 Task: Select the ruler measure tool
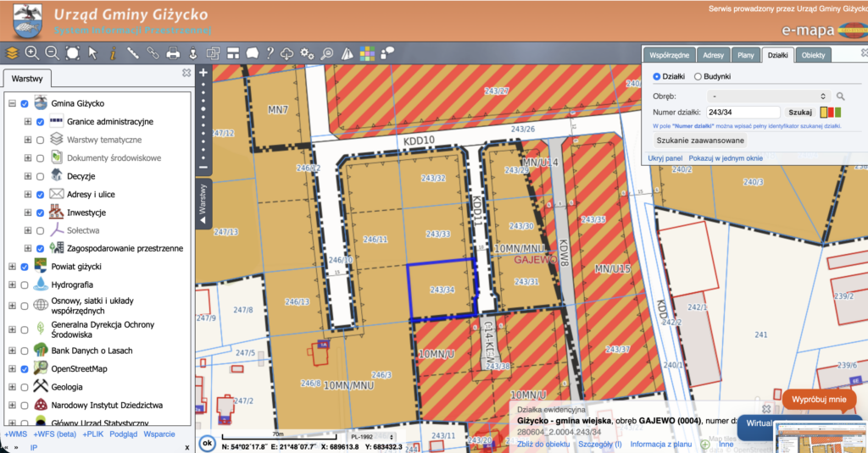pos(133,53)
